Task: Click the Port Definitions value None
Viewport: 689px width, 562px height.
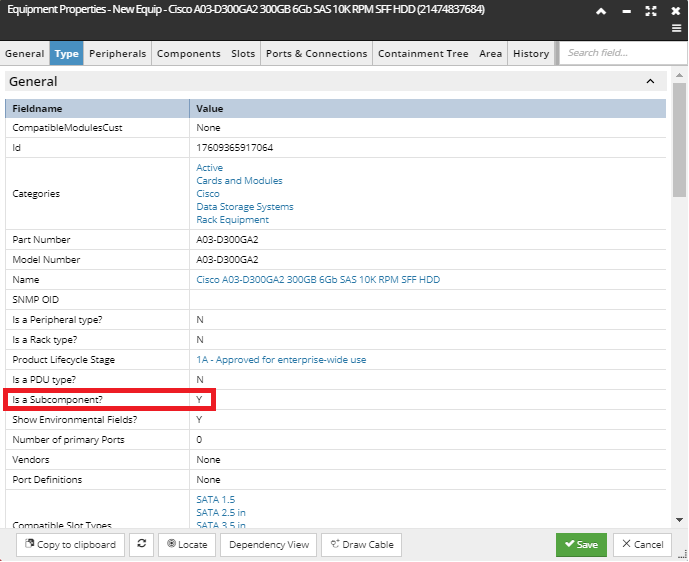Action: click(208, 480)
